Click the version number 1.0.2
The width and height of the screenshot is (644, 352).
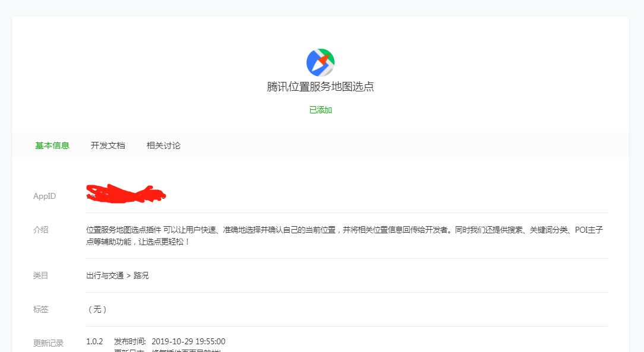[94, 341]
